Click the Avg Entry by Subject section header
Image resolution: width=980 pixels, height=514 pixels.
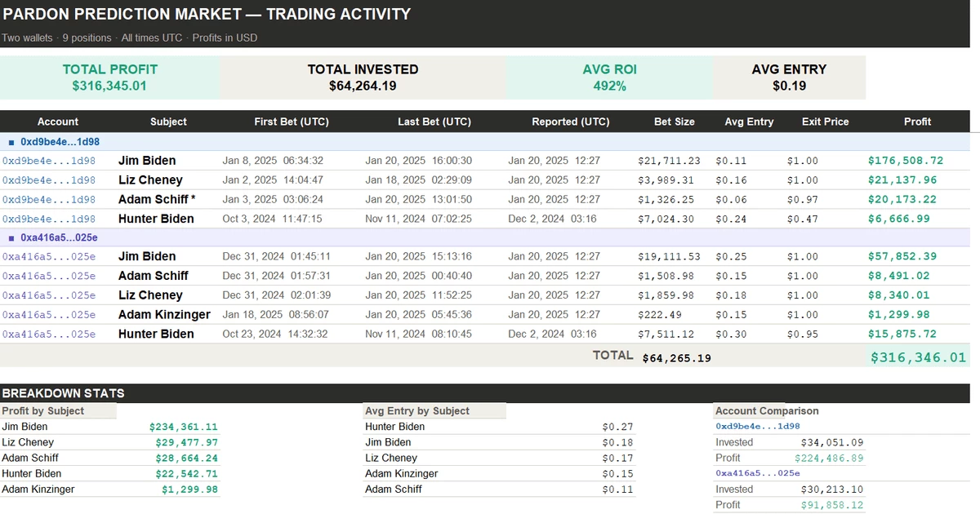pos(416,411)
